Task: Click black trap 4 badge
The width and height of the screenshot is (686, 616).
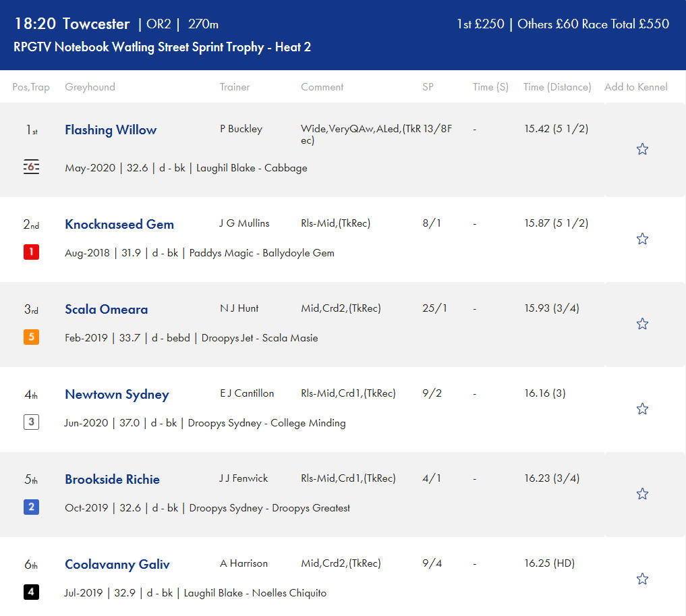Action: (31, 592)
